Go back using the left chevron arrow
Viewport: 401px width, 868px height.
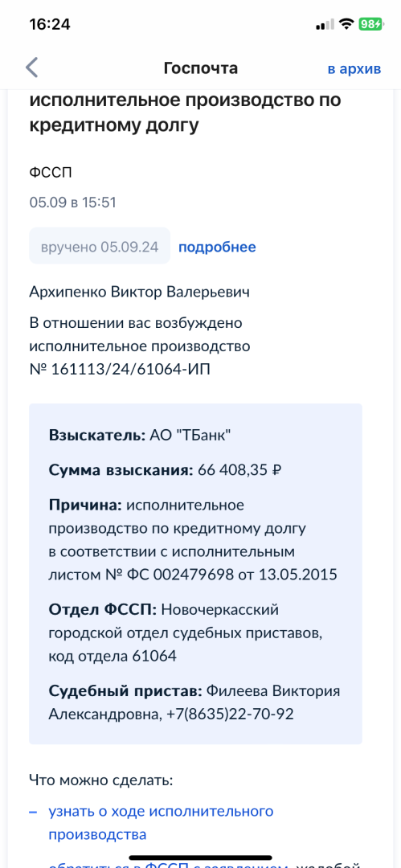pyautogui.click(x=32, y=68)
